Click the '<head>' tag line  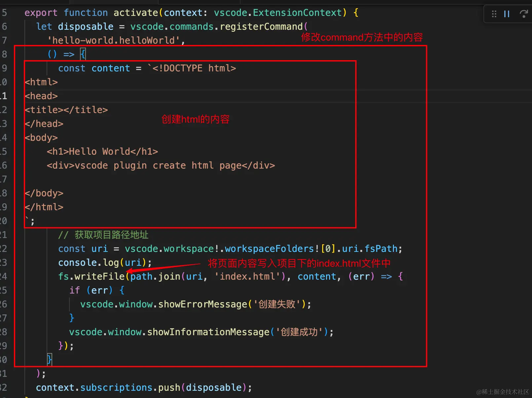[x=41, y=96]
